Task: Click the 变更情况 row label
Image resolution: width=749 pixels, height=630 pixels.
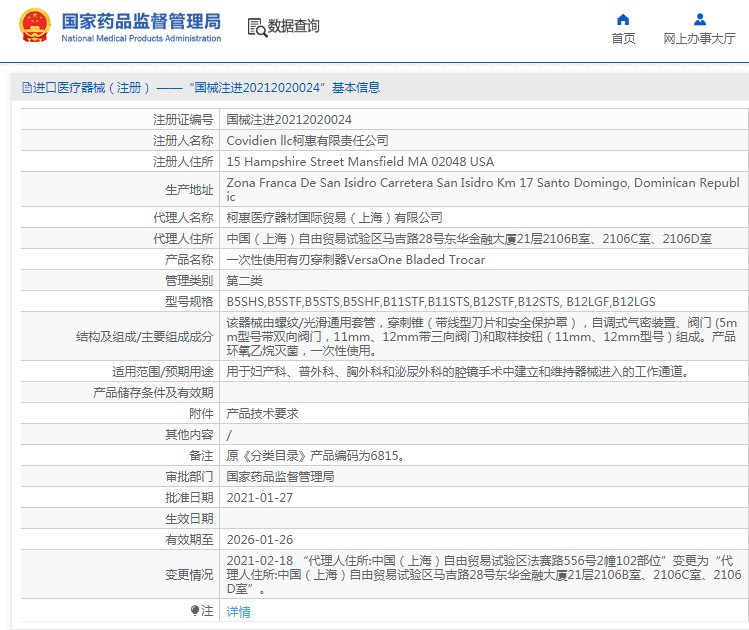Action: point(189,575)
